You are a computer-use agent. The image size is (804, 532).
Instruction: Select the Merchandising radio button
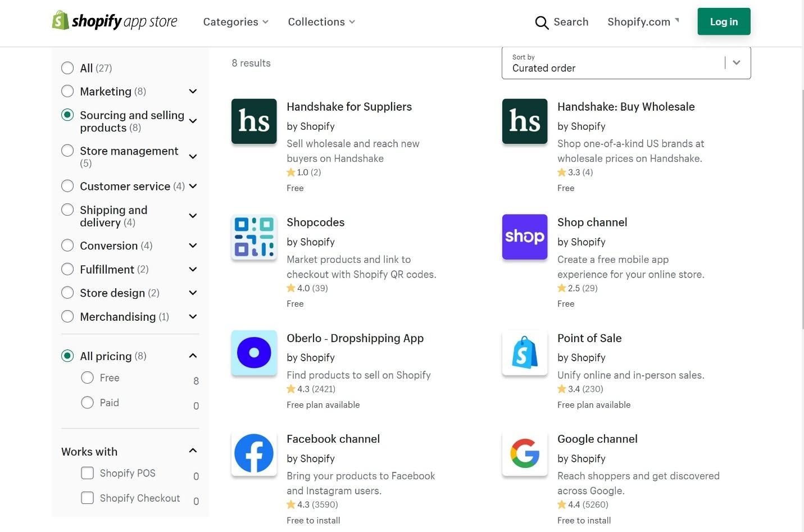coord(67,316)
